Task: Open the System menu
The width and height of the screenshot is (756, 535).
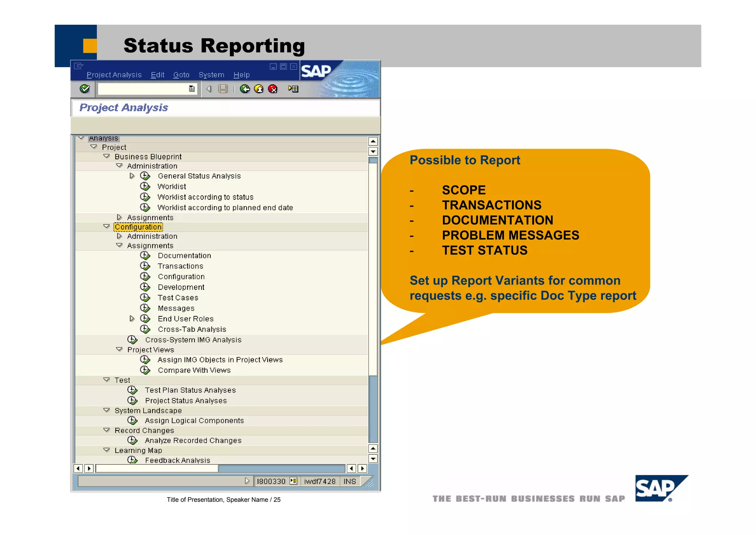Action: coord(212,75)
